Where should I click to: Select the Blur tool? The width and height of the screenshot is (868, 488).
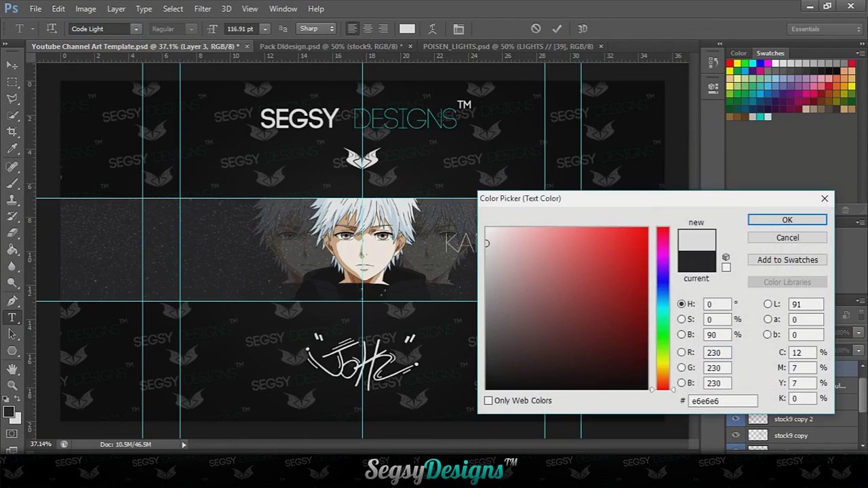pos(12,266)
